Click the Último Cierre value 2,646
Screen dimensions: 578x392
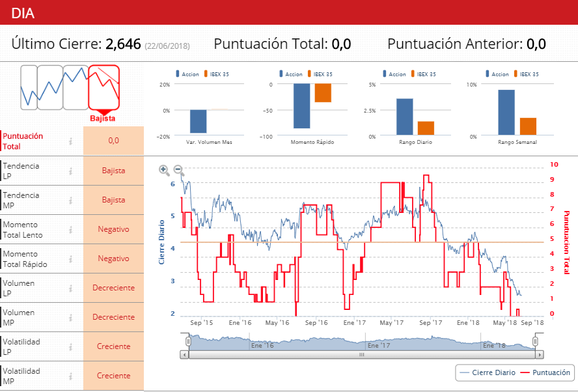(123, 44)
